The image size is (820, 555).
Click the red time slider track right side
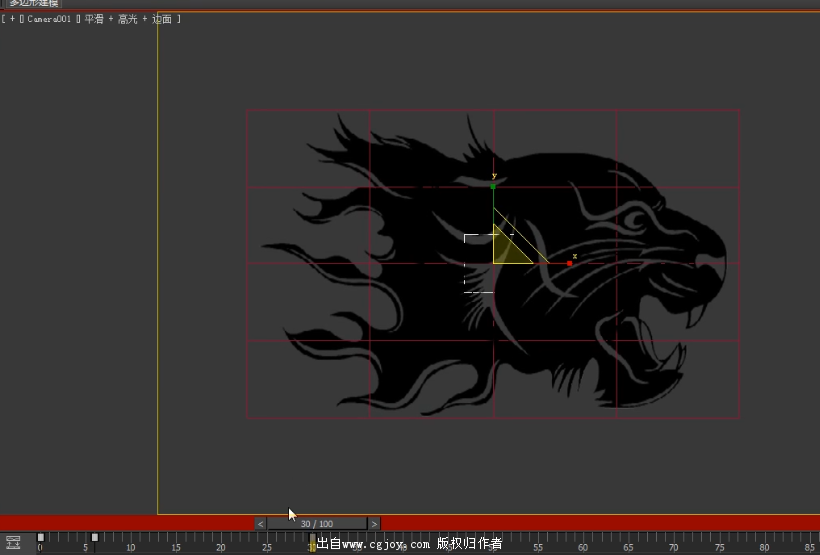[x=600, y=523]
